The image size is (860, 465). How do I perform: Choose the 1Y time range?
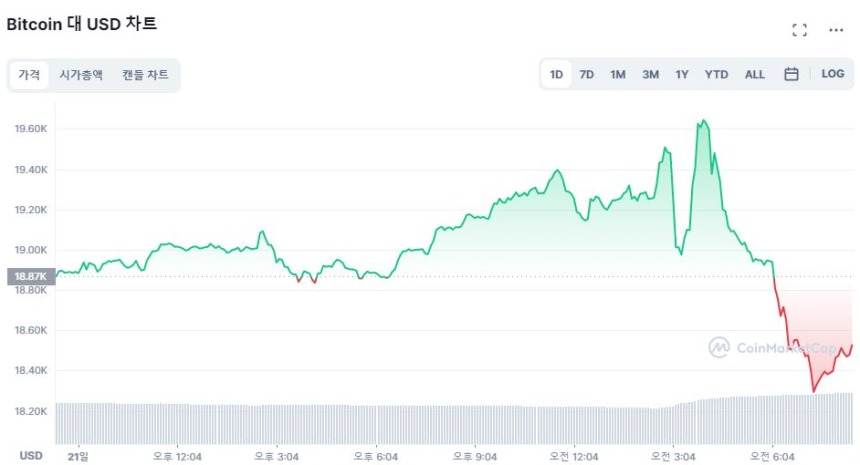tap(682, 74)
